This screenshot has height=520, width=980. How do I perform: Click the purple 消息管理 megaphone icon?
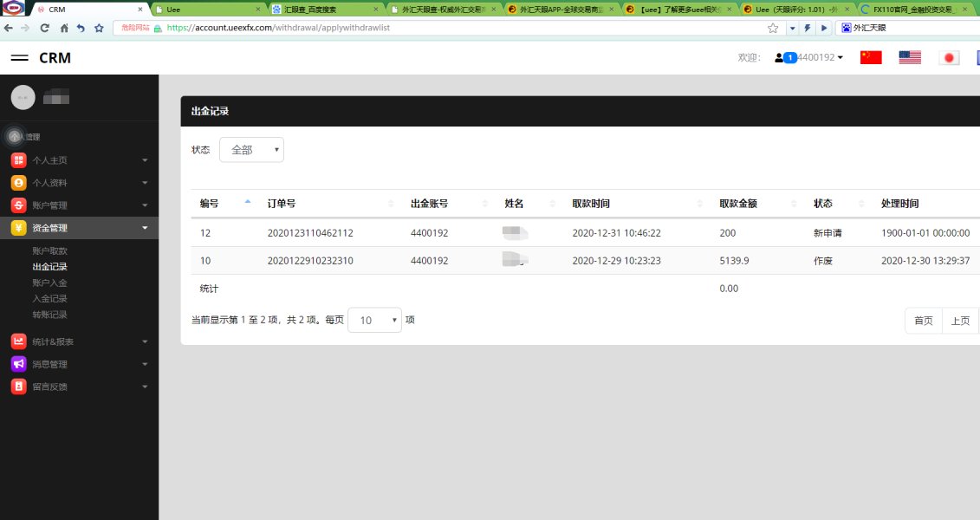(18, 364)
